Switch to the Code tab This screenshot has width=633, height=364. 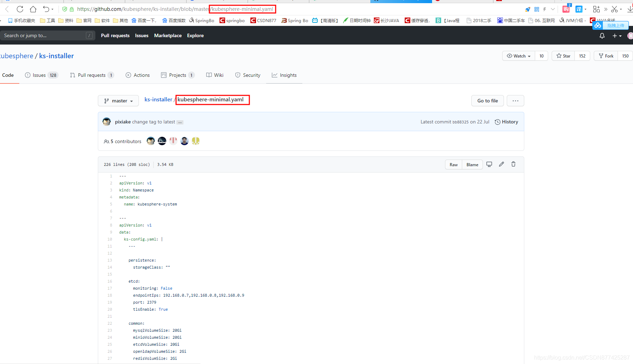coord(8,75)
